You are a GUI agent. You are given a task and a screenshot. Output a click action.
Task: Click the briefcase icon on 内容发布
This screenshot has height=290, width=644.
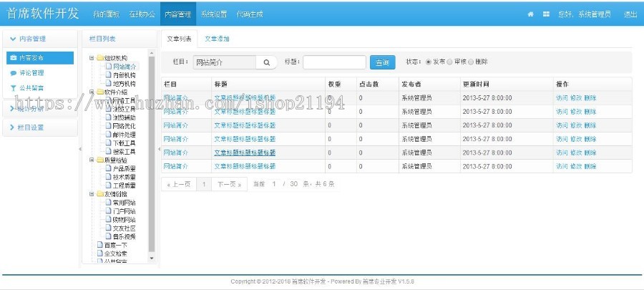click(x=14, y=58)
